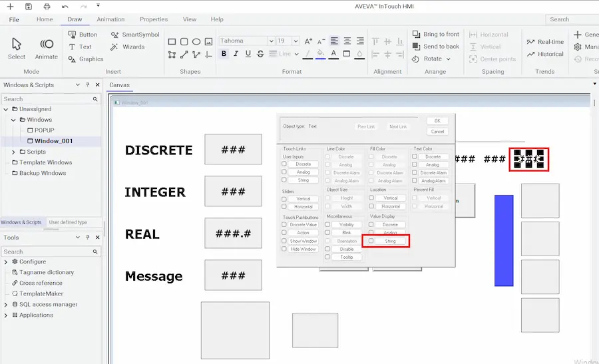Click the Value Display String button

tap(390, 241)
